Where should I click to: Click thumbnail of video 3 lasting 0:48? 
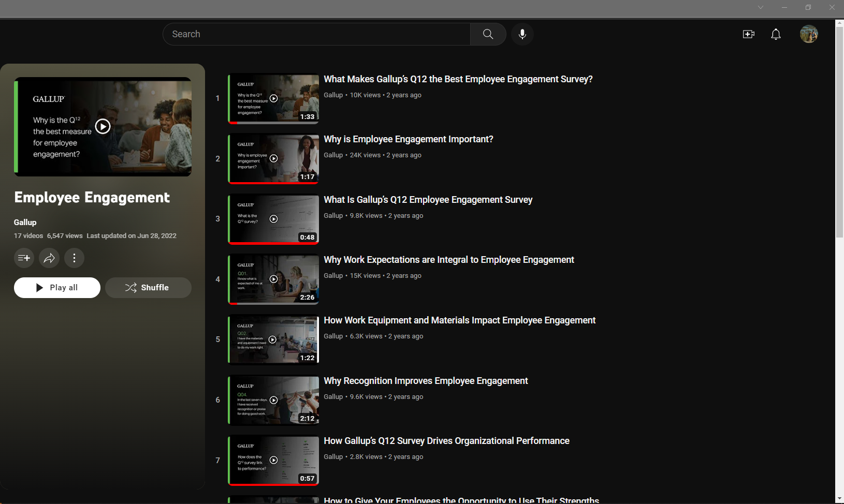[x=273, y=219]
